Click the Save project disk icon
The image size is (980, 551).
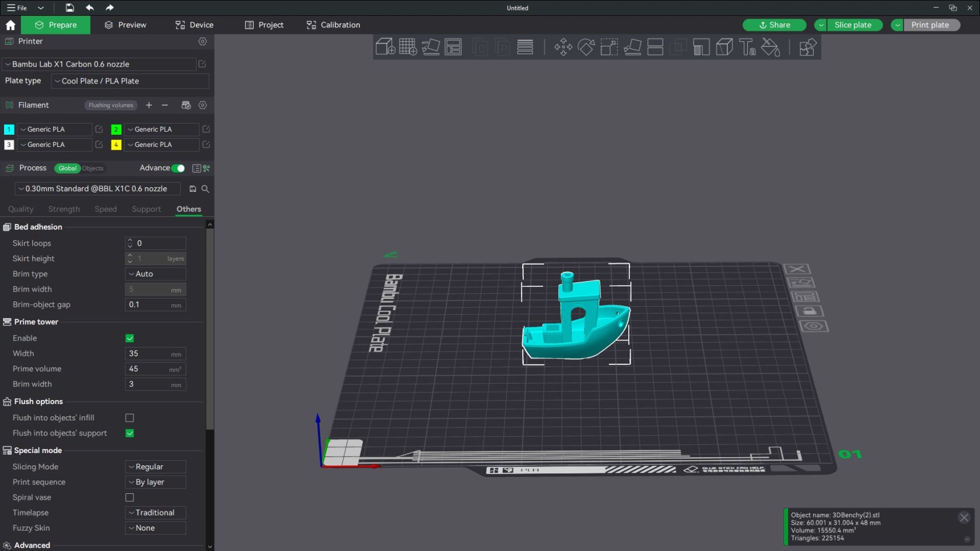click(x=69, y=8)
